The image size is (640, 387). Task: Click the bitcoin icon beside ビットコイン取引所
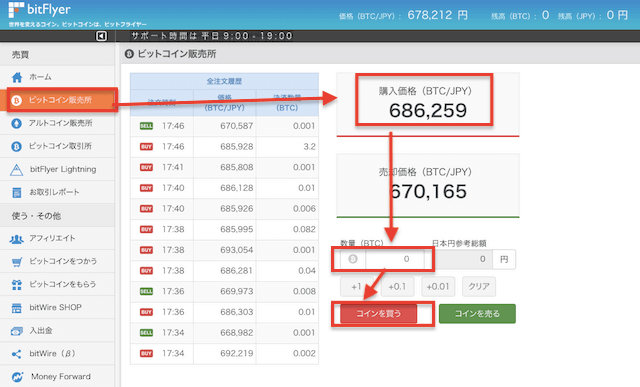click(16, 146)
